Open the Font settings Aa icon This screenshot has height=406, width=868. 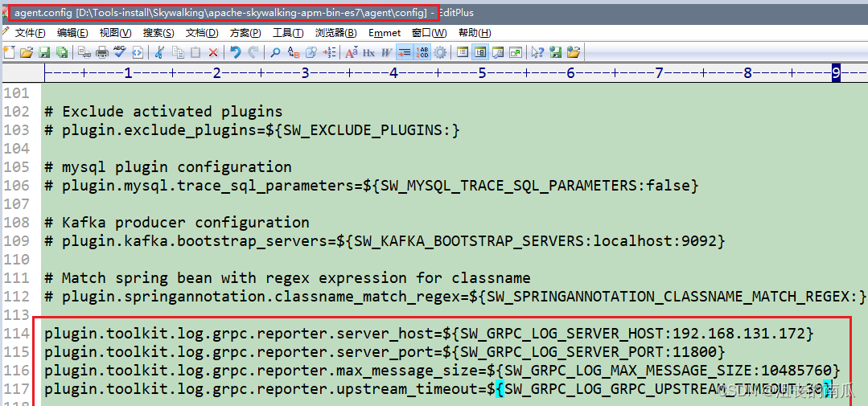(351, 52)
